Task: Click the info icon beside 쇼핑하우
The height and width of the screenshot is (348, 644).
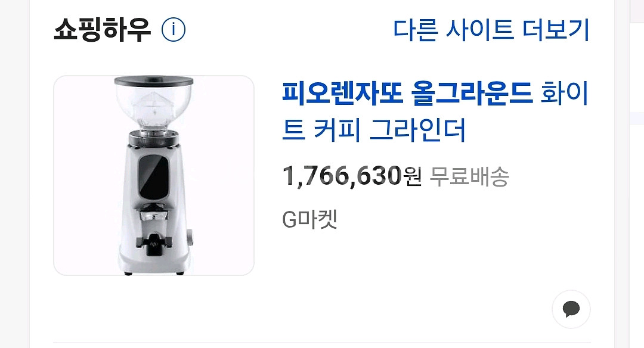Action: pyautogui.click(x=174, y=30)
